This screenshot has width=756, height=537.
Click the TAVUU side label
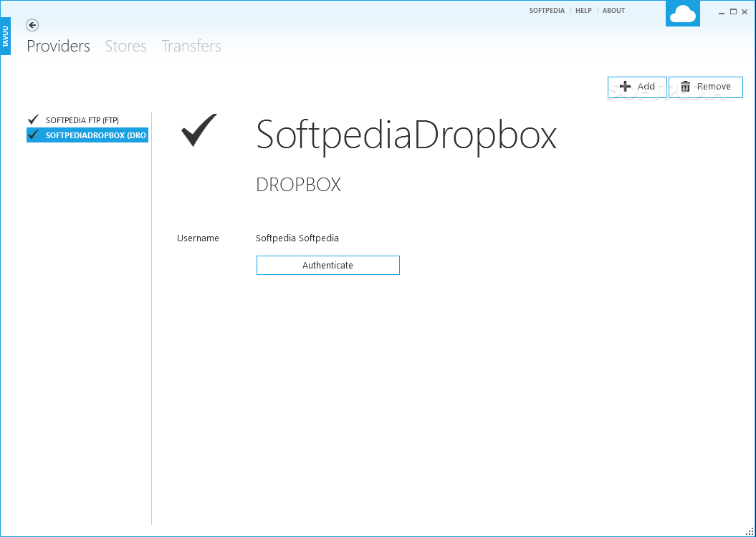pos(5,37)
